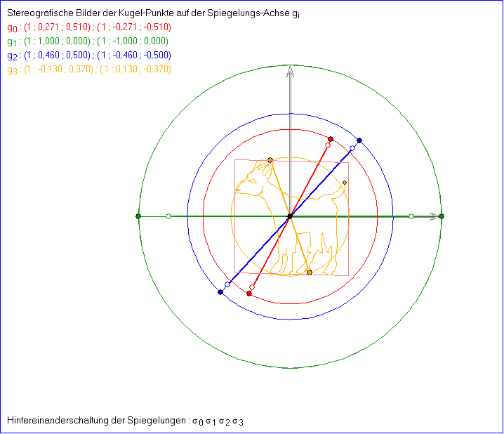Click 'Hintereinanderschaltung der Spiegelungen' caption

(96, 421)
